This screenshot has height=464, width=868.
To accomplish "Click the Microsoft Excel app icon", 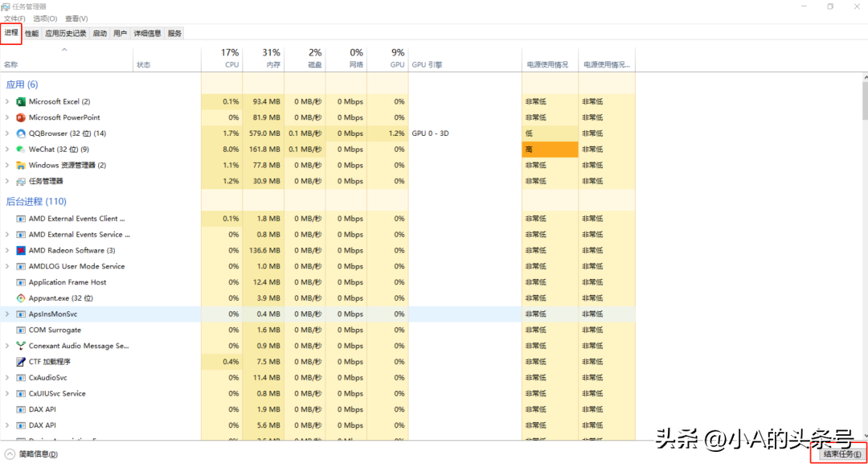I will click(x=21, y=102).
